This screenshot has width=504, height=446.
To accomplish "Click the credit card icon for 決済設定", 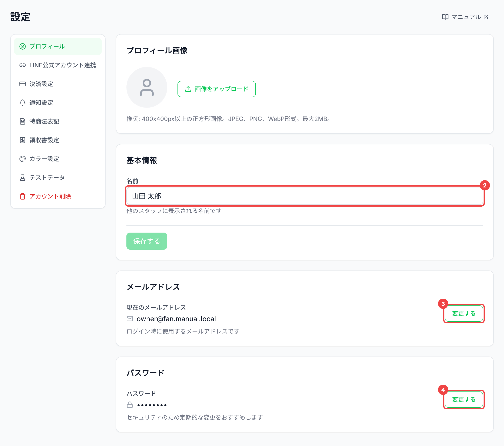I will tap(22, 84).
